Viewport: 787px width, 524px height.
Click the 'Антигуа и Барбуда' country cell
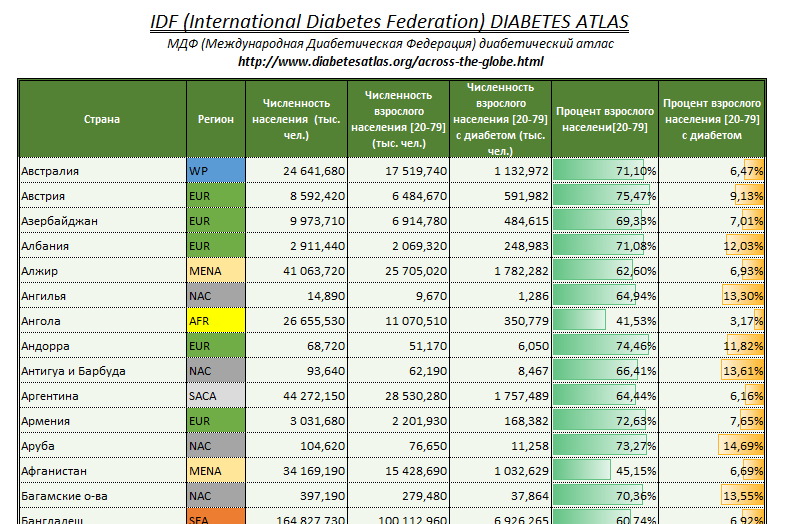coord(102,371)
